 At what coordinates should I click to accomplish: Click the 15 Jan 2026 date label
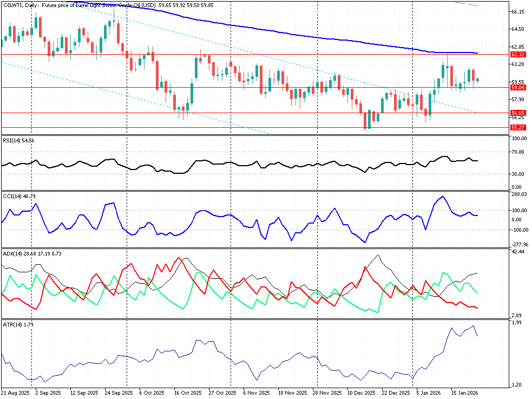(x=464, y=392)
